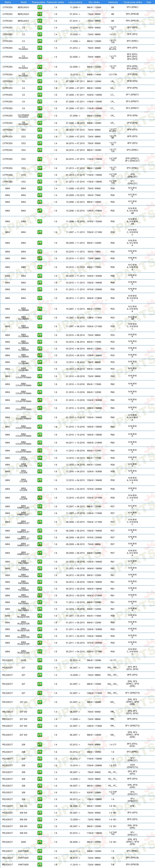Click fuel icon in Peugeot 5008 row
This screenshot has height=868, width=155.
point(40,842)
